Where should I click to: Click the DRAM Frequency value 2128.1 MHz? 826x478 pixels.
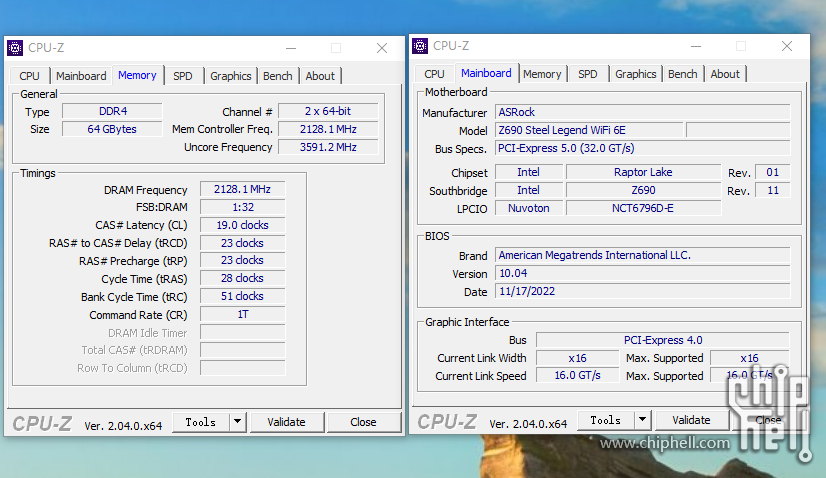click(242, 189)
